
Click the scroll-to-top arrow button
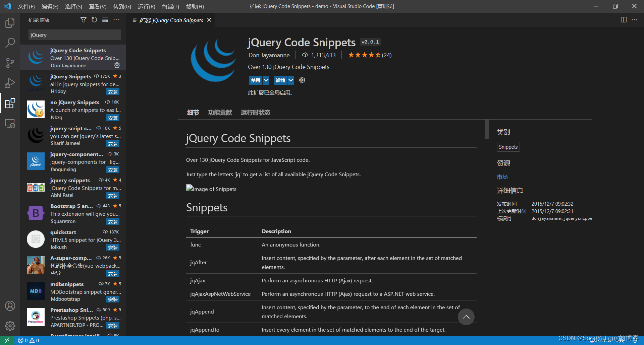(x=466, y=317)
